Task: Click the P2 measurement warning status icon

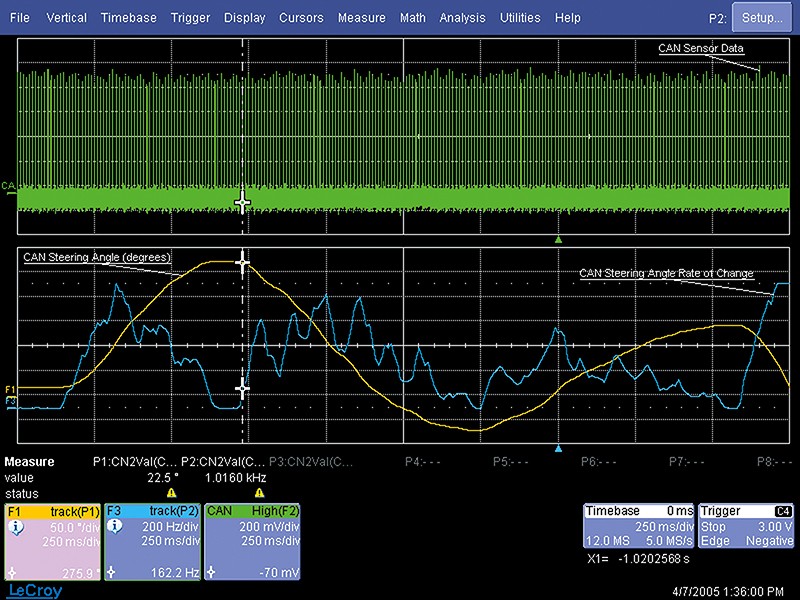Action: coord(259,493)
